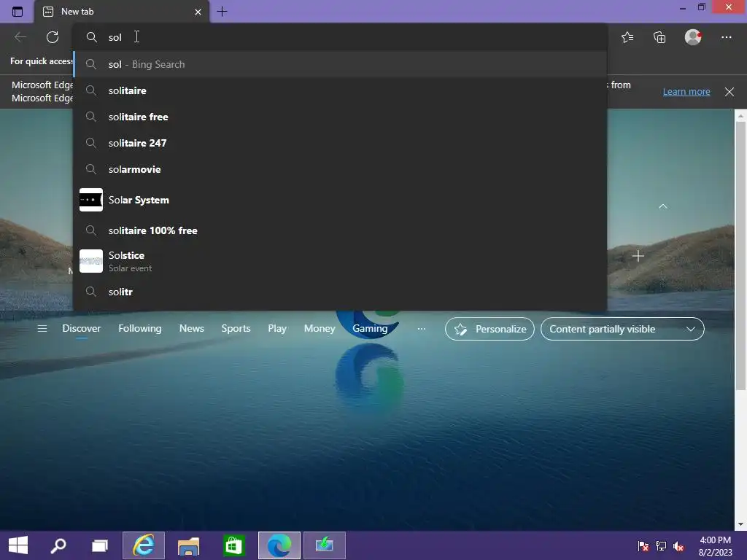Open the tab actions menu icon
Image resolution: width=747 pixels, height=560 pixels.
point(18,12)
